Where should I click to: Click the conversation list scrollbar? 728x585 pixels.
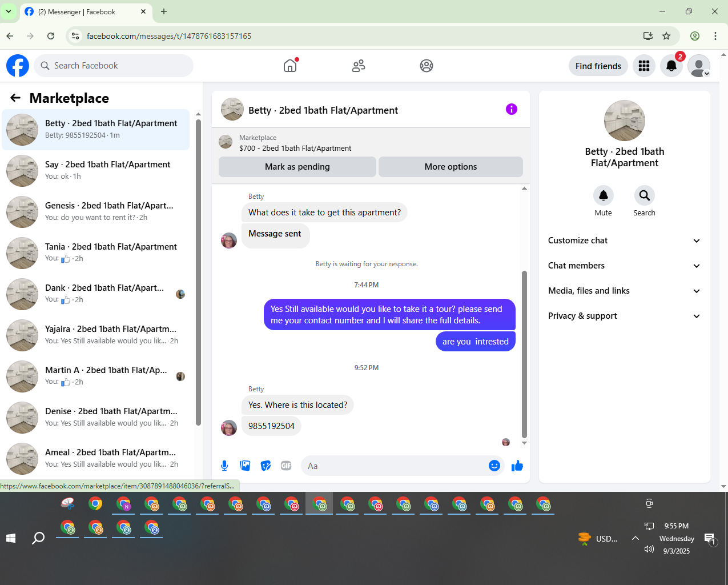[198, 271]
